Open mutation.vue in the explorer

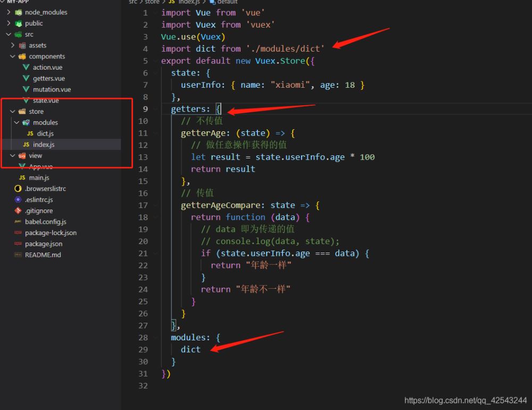(52, 90)
